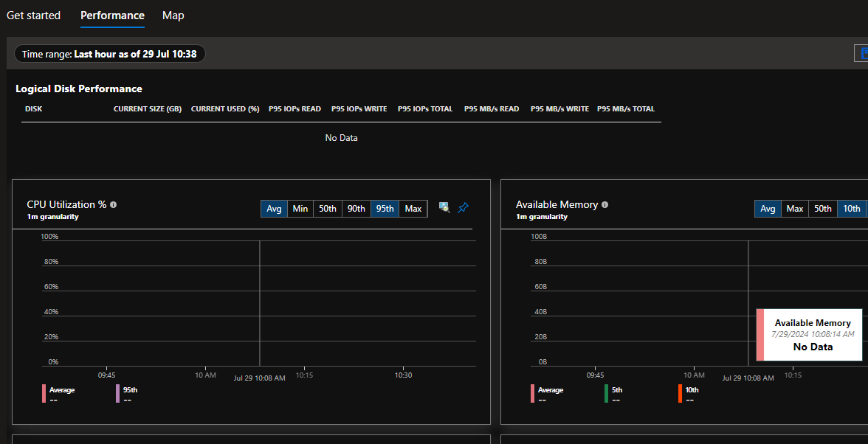Click the Available Memory chart title

pos(557,204)
